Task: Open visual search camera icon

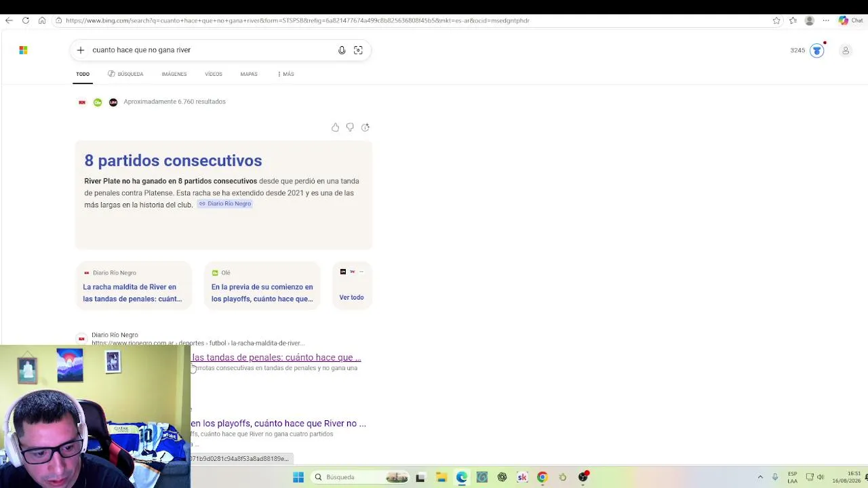Action: tap(358, 50)
